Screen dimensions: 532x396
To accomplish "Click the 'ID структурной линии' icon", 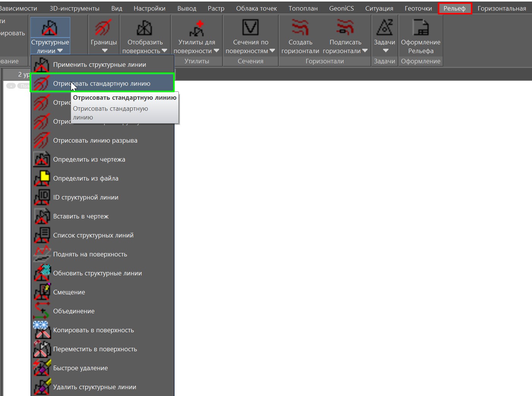I will click(42, 197).
